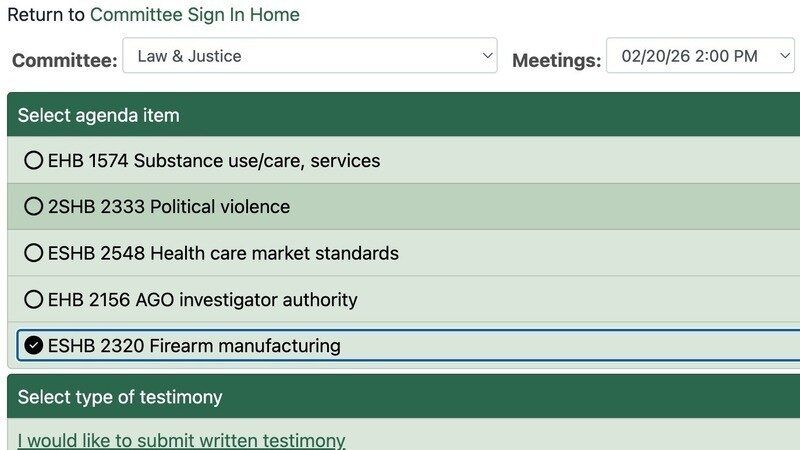The height and width of the screenshot is (450, 800).
Task: Click the "Select type of testimony" header
Action: point(120,397)
